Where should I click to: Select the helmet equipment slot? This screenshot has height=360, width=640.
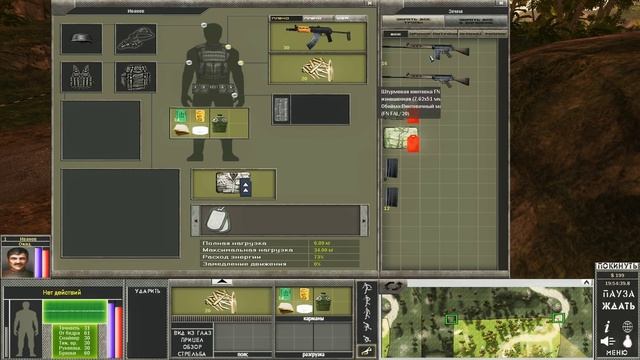click(82, 39)
